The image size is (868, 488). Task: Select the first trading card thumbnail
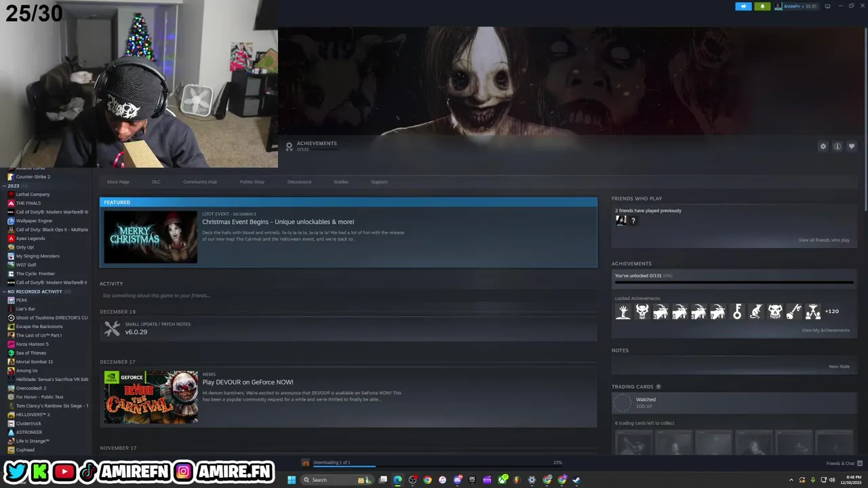(x=633, y=443)
